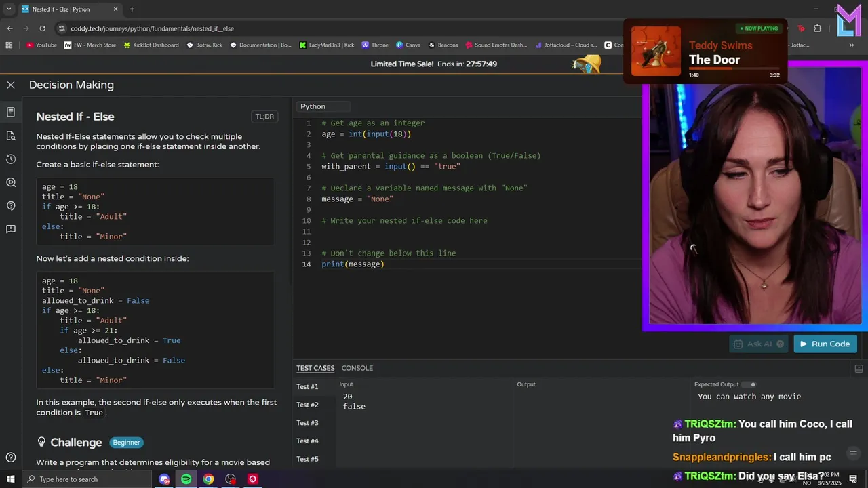Open OBS icon on the taskbar
The width and height of the screenshot is (868, 488).
pos(231,479)
